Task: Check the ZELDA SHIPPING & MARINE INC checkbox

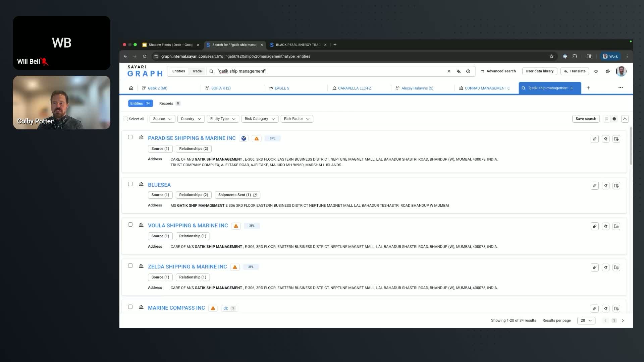Action: click(x=130, y=266)
